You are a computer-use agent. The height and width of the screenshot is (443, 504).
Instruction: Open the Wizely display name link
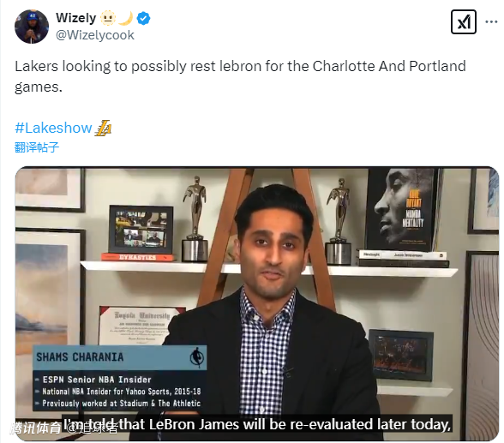coord(75,18)
